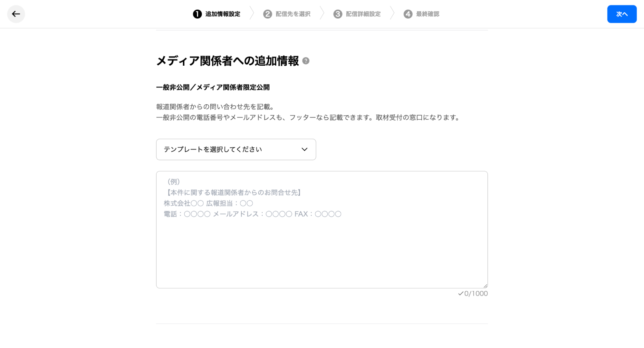Click the template dropdown chevron arrow
The width and height of the screenshot is (644, 348).
coord(304,149)
